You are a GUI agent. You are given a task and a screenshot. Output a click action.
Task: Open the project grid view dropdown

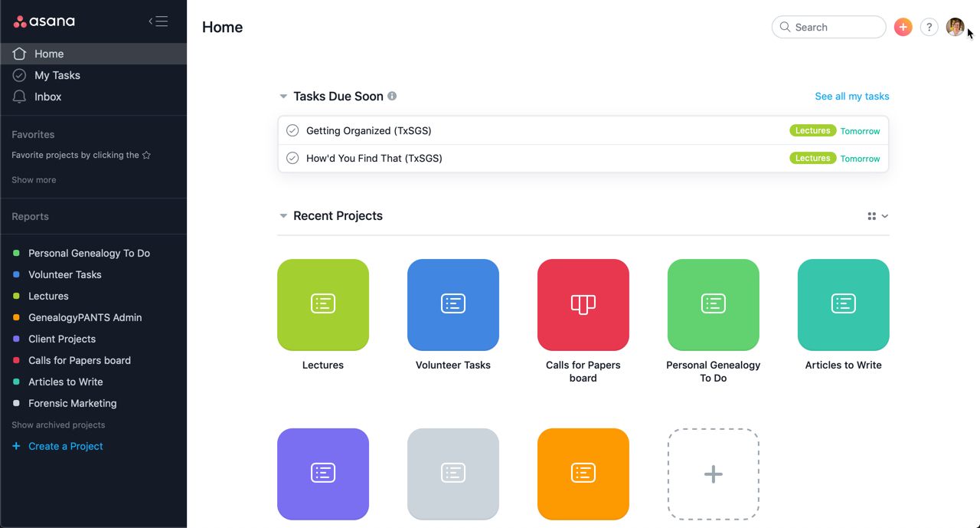pos(877,216)
